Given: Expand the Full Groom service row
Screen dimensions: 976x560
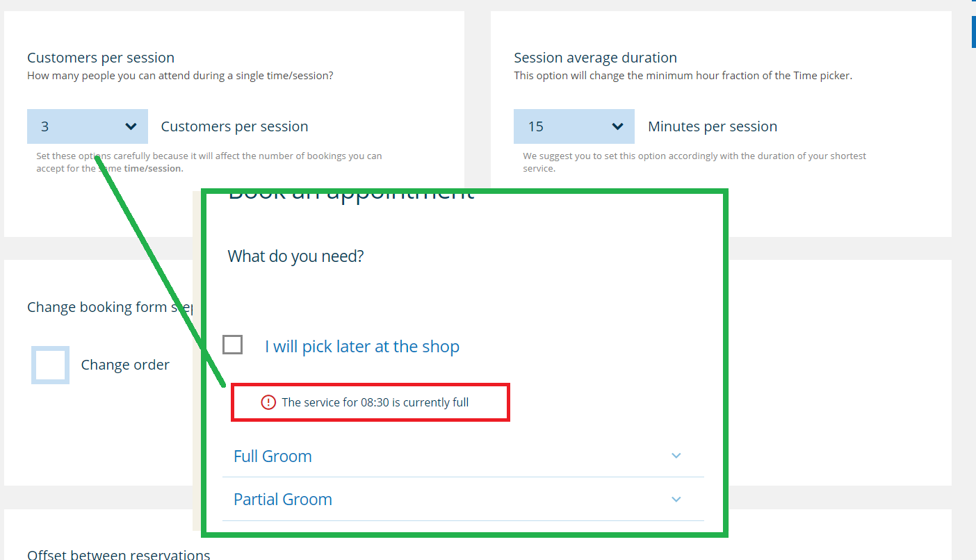Looking at the screenshot, I should (x=463, y=456).
